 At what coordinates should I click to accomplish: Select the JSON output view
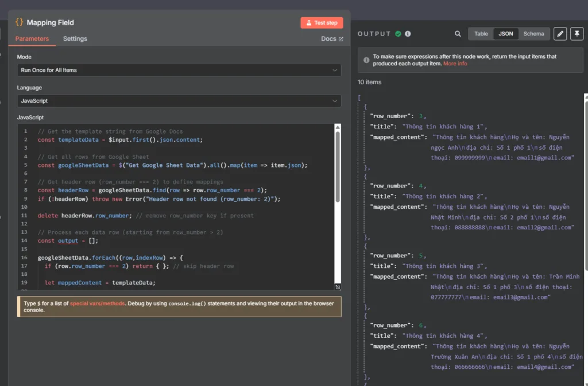(x=506, y=34)
